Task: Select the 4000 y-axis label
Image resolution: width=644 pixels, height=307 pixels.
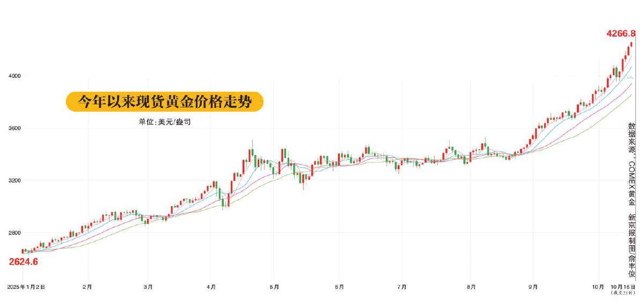Action: click(x=14, y=76)
